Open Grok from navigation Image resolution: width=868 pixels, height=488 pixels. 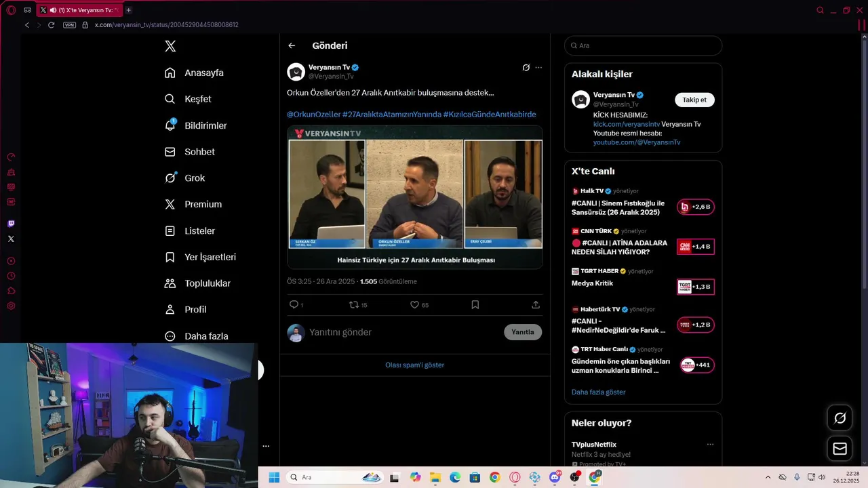(x=184, y=178)
